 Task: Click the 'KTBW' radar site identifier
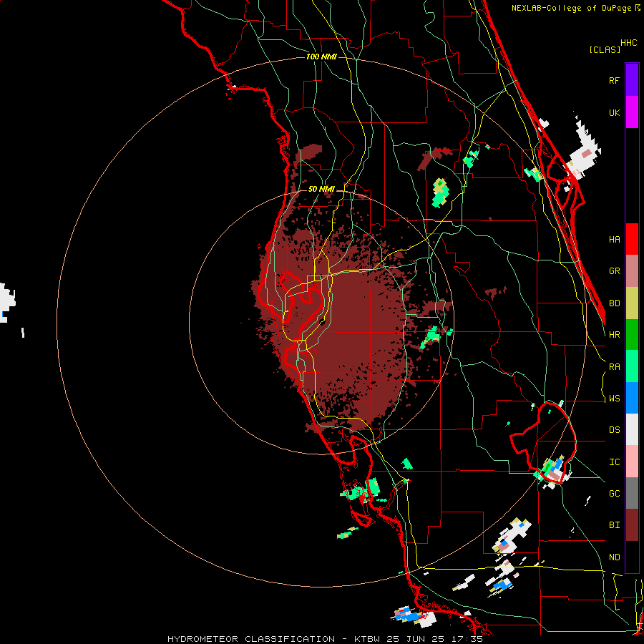[367, 639]
